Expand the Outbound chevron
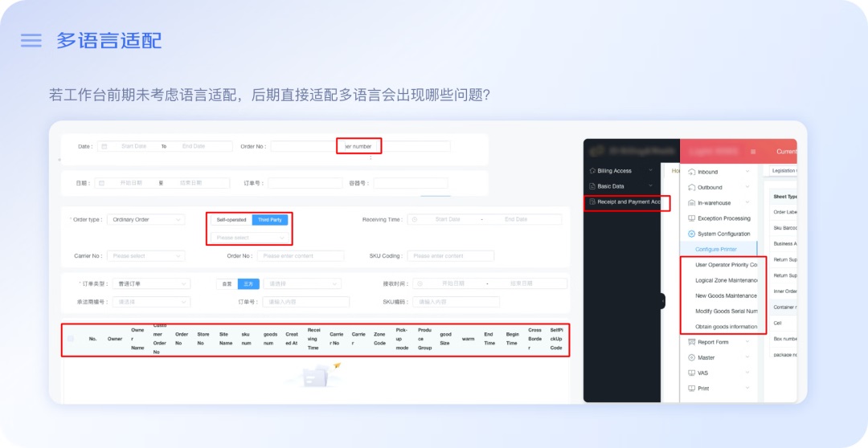The width and height of the screenshot is (868, 448). pyautogui.click(x=748, y=188)
